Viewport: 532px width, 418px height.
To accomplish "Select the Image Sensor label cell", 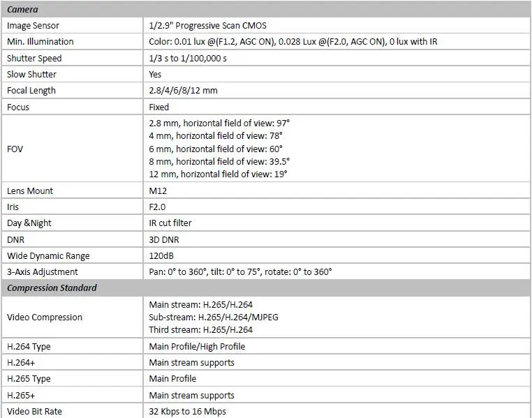I will coord(73,25).
